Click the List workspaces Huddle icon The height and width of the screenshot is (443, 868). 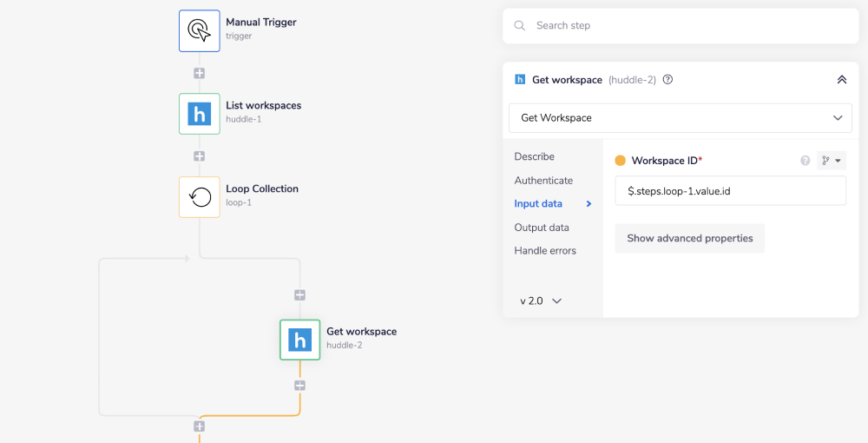[200, 114]
